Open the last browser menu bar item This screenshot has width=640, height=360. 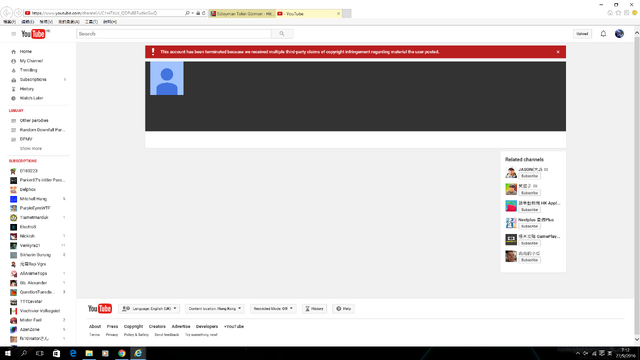coord(110,22)
